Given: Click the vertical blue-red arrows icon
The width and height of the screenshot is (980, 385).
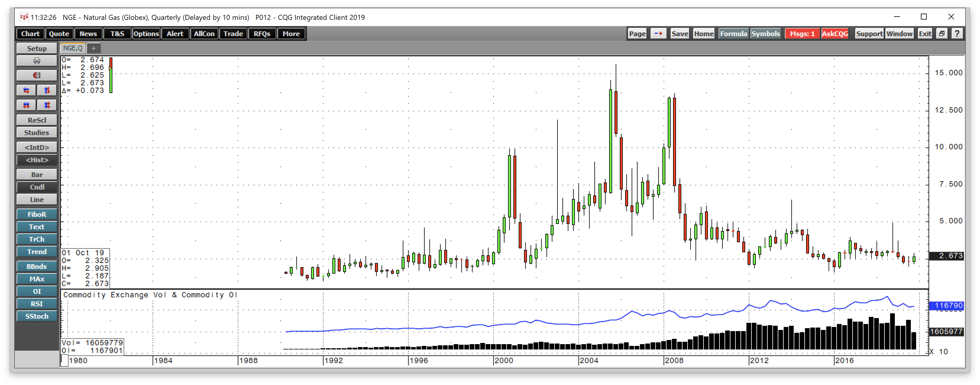Looking at the screenshot, I should click(47, 90).
